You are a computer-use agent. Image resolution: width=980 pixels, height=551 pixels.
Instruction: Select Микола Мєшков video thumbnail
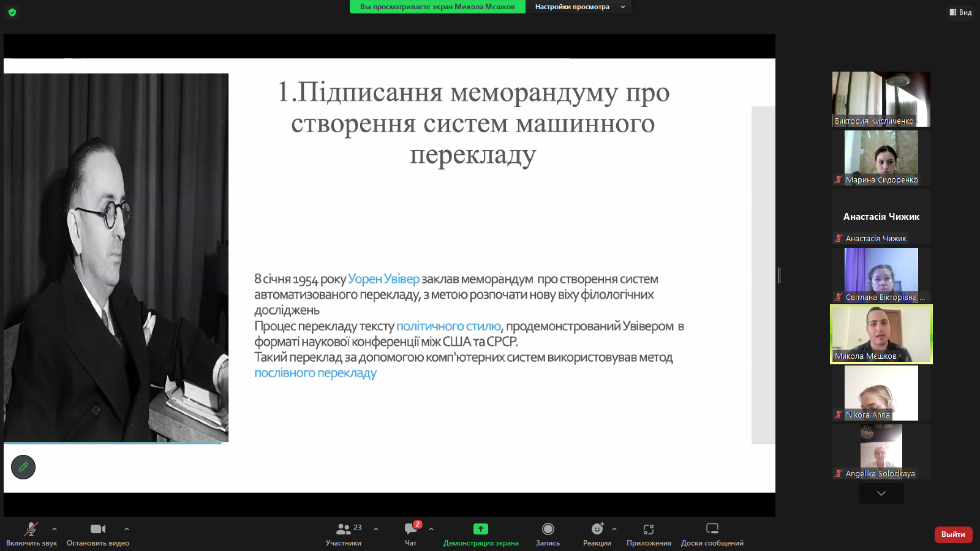pyautogui.click(x=881, y=334)
